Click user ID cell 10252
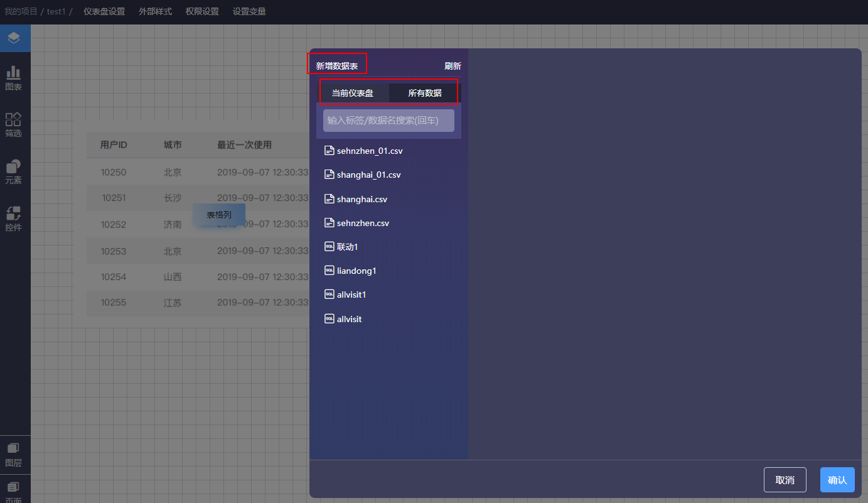 click(x=114, y=225)
